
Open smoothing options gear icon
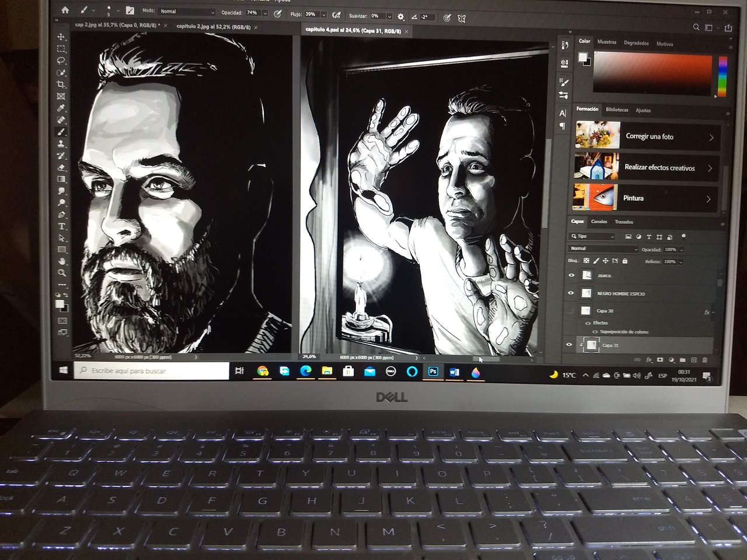coord(400,17)
